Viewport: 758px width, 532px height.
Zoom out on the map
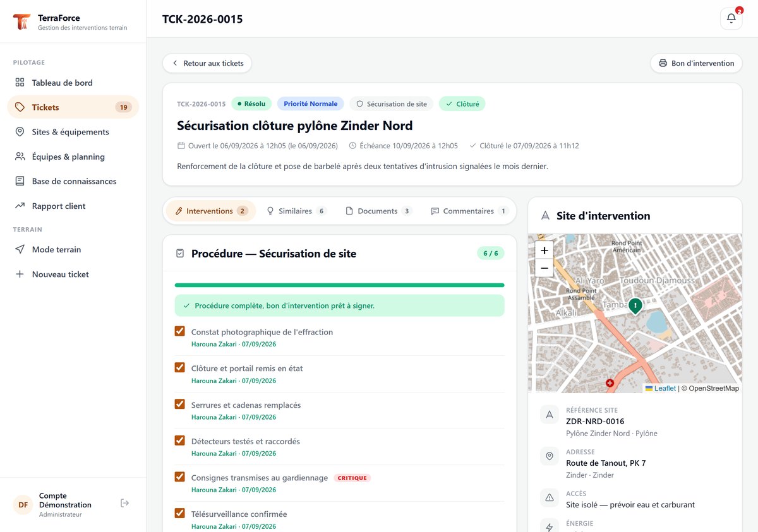544,268
